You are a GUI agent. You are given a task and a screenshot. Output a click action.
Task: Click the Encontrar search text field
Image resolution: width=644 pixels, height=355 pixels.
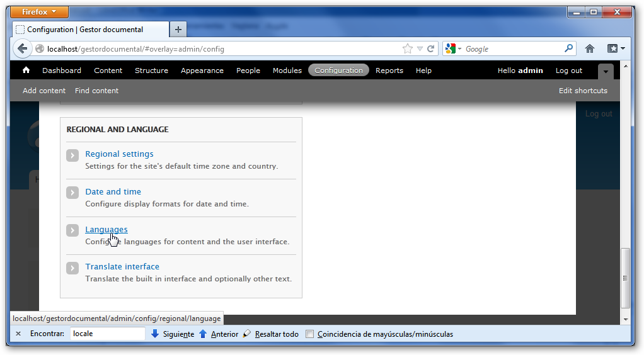107,334
